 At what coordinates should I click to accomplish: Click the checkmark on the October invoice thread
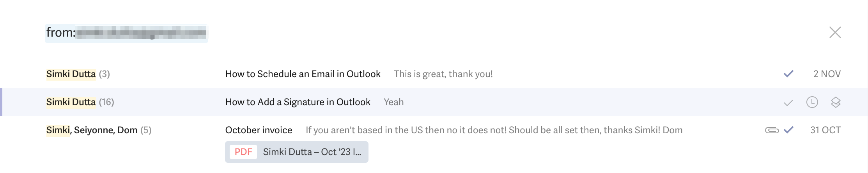pyautogui.click(x=788, y=130)
